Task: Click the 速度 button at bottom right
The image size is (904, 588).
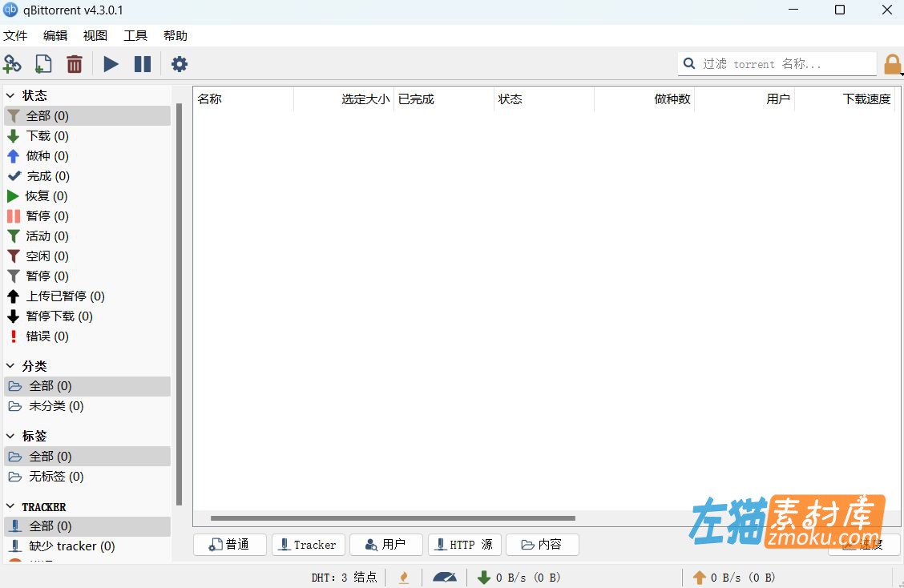Action: tap(864, 545)
